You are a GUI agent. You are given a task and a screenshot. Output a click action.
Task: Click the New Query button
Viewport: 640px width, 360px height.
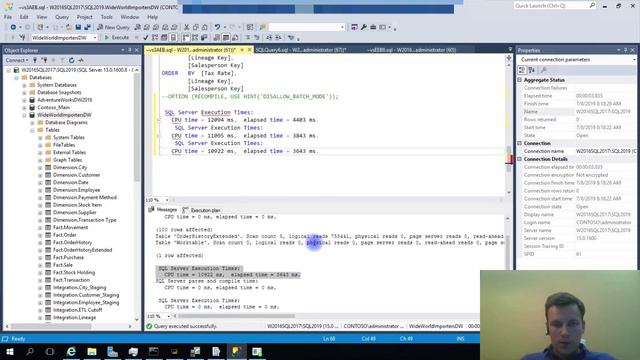[x=113, y=27]
